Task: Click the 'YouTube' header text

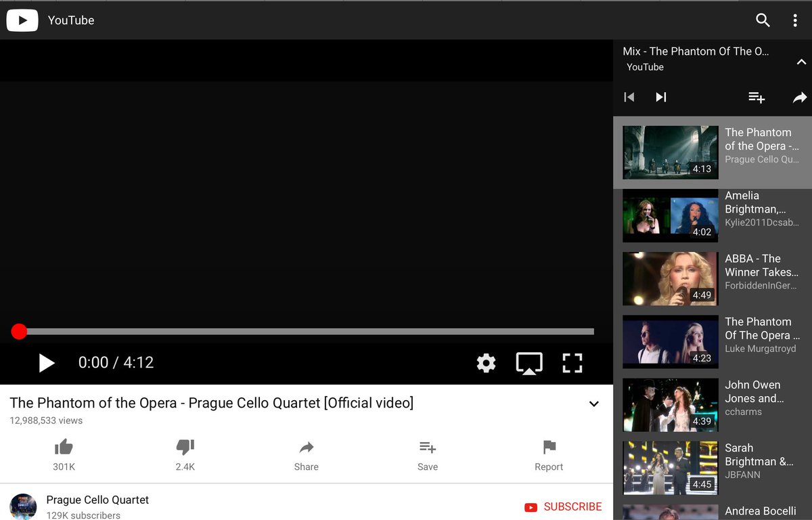Action: pos(71,20)
